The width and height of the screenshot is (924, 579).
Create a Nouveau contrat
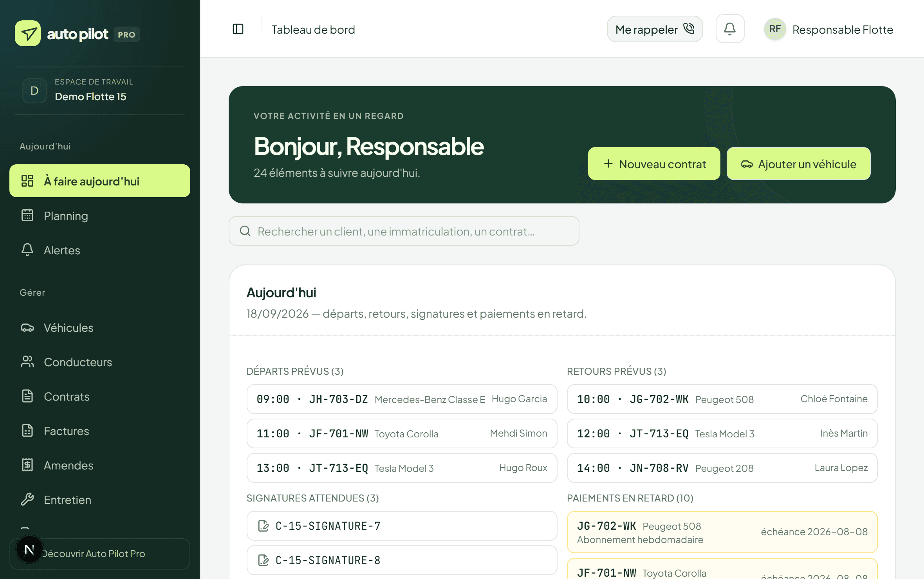(654, 164)
